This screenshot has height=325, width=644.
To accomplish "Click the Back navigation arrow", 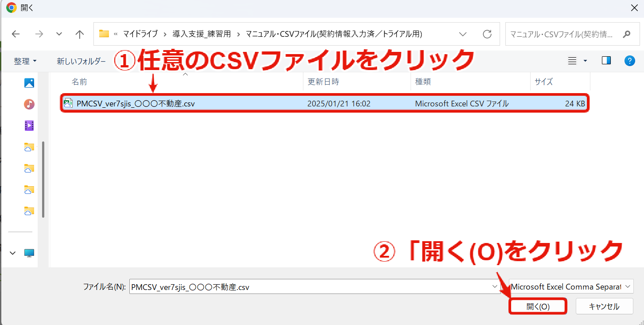I will 16,34.
